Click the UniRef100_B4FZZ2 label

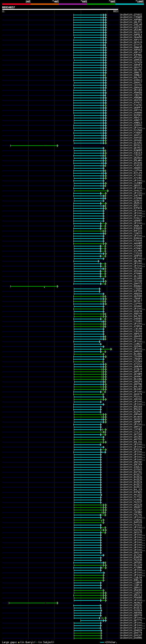131,231
